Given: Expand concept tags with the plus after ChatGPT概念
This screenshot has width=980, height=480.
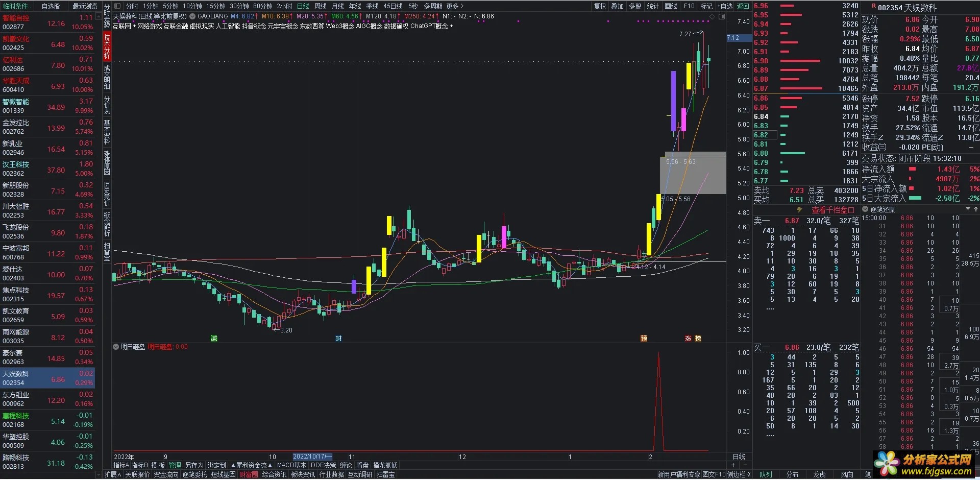Looking at the screenshot, I should pos(451,26).
